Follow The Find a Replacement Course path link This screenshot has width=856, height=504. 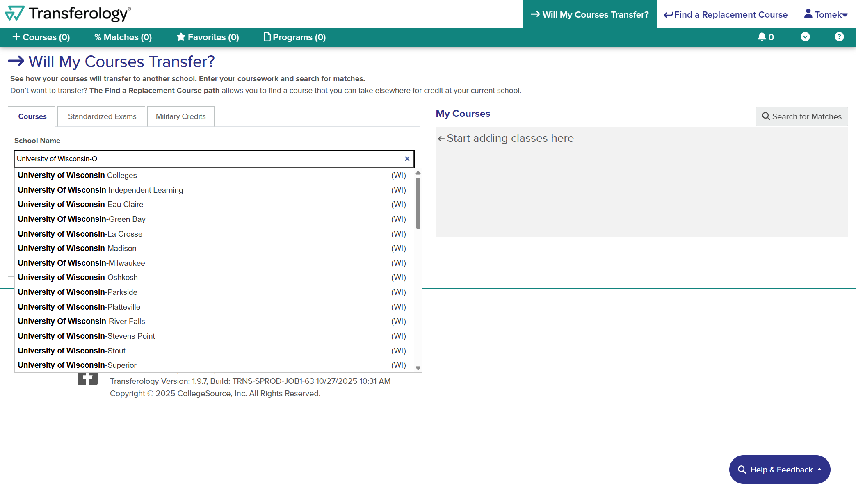point(154,91)
